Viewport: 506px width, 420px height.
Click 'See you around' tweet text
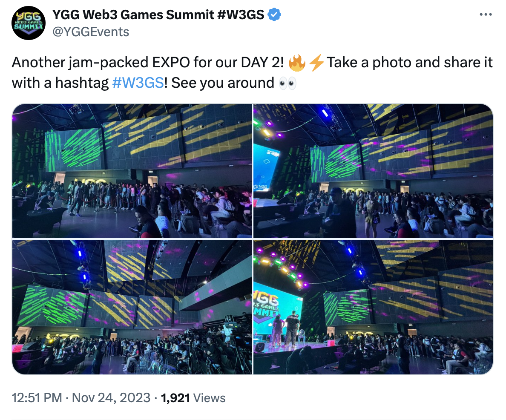(x=222, y=83)
